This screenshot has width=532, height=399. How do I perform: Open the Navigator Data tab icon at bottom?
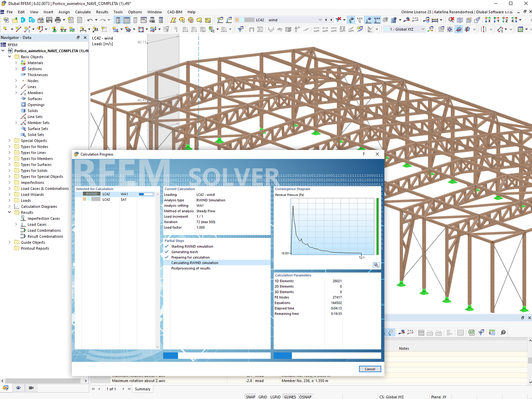[6, 388]
